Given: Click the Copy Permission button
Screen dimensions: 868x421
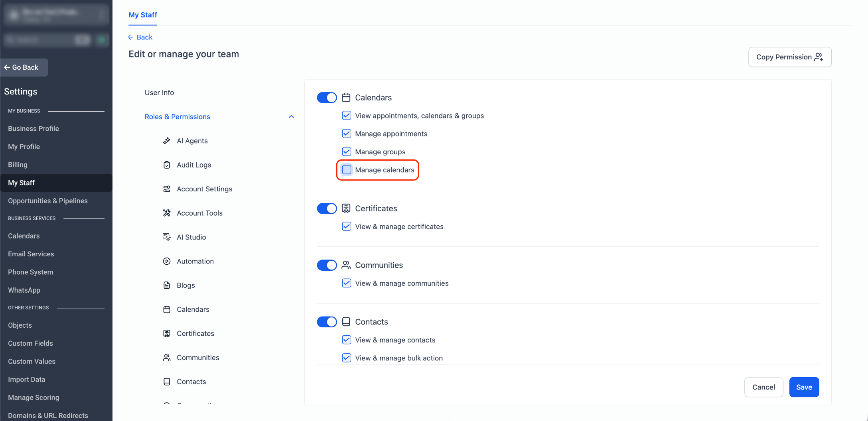Looking at the screenshot, I should pos(790,57).
